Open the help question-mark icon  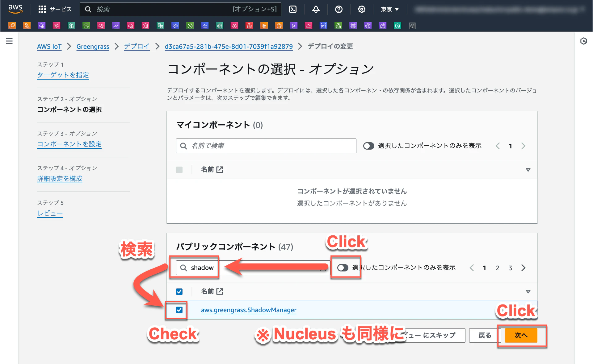[x=339, y=9]
